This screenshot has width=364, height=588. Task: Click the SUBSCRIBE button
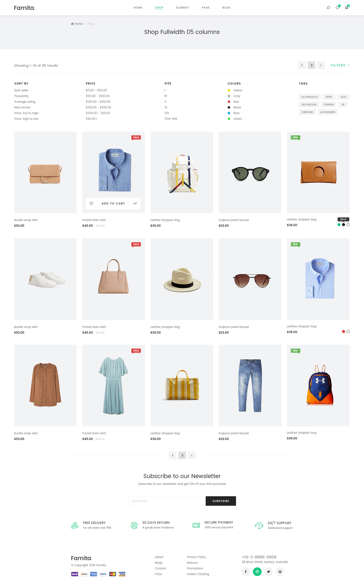pos(221,501)
